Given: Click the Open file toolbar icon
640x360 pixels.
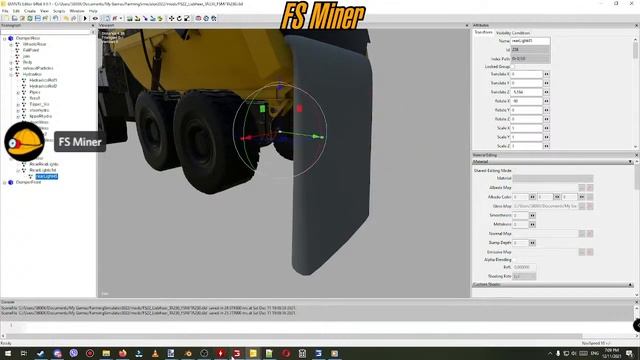Looking at the screenshot, I should tap(14, 18).
